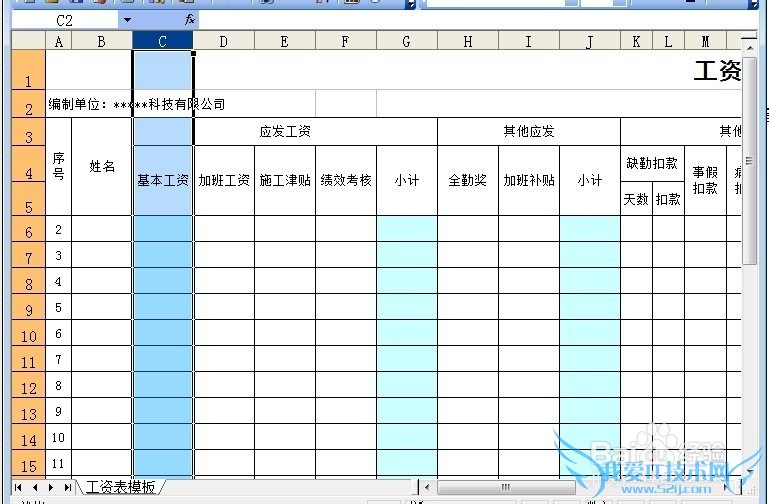769x504 pixels.
Task: Go to the last sheet tab
Action: click(x=67, y=487)
